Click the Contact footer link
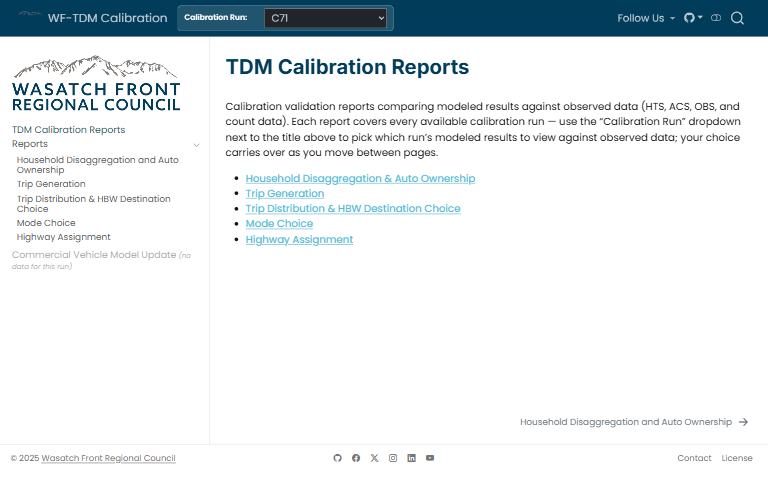The height and width of the screenshot is (480, 768). click(x=694, y=458)
